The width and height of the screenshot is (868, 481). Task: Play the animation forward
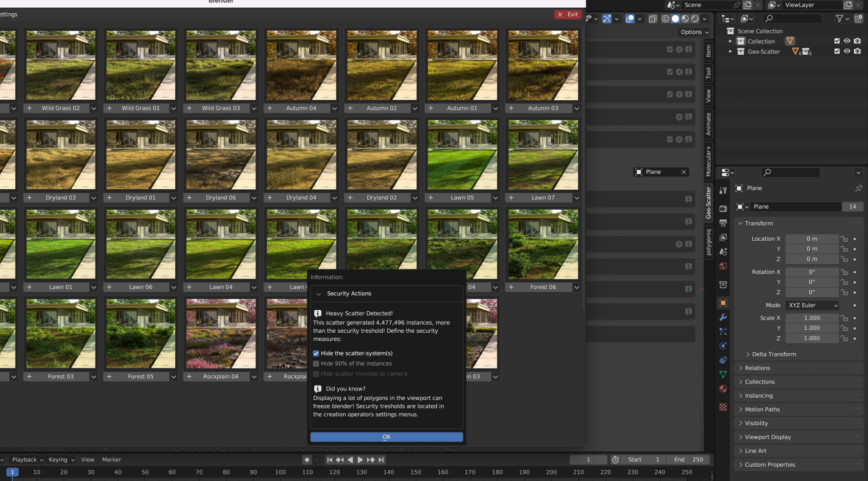tap(360, 460)
